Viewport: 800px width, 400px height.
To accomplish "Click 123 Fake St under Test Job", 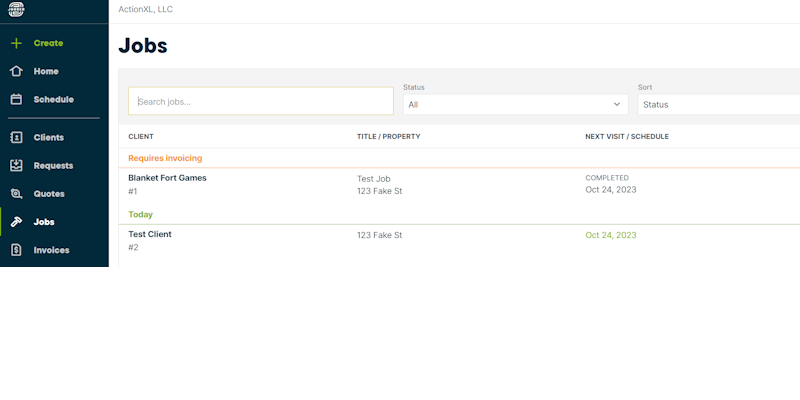I will click(379, 191).
